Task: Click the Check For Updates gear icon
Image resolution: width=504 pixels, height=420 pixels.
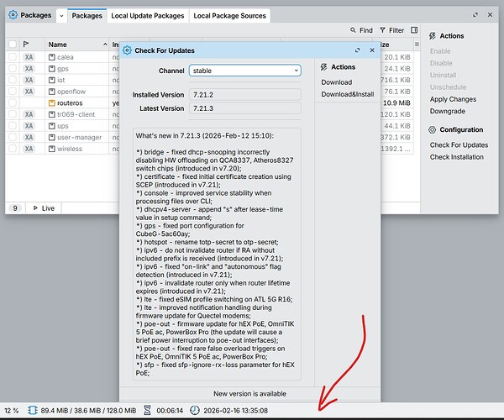Action: coord(128,50)
